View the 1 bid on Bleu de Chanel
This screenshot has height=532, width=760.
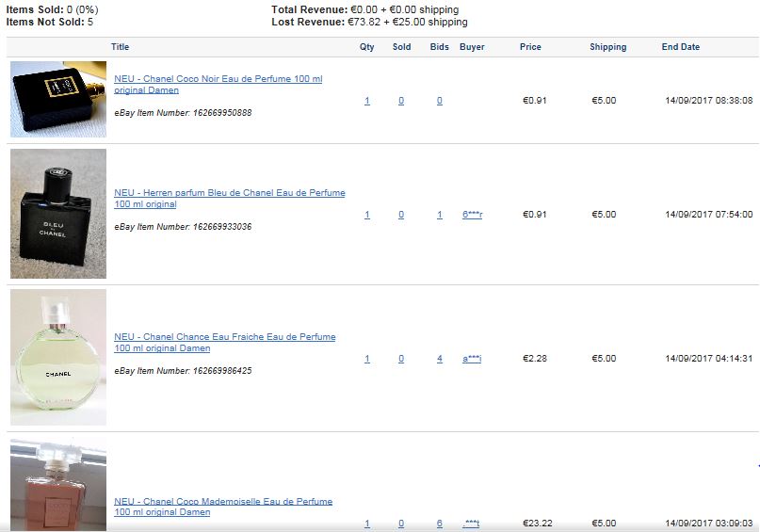point(440,214)
